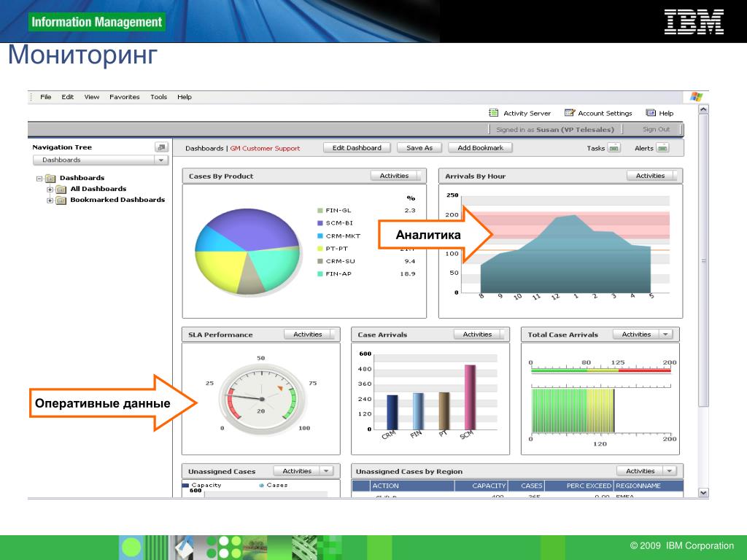Click the vertical scrollbar thumb
This screenshot has height=560, width=747.
[x=704, y=260]
